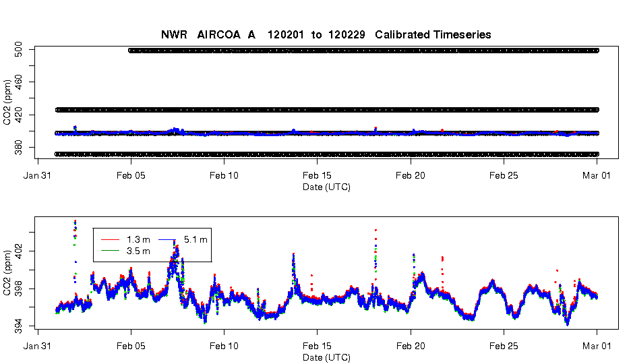Select the '3.5 m' legend label
This screenshot has height=364, width=631.
138,251
